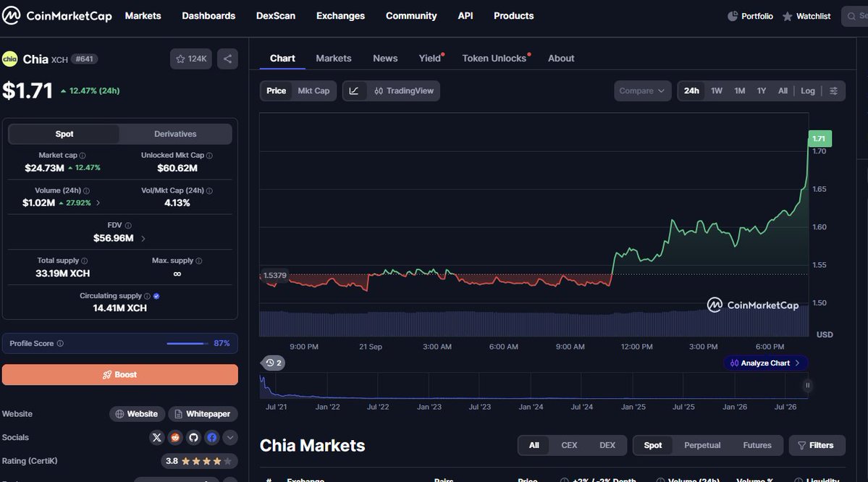Click Volume (24h) info icon
Screen dimensions: 868x482
pos(86,190)
